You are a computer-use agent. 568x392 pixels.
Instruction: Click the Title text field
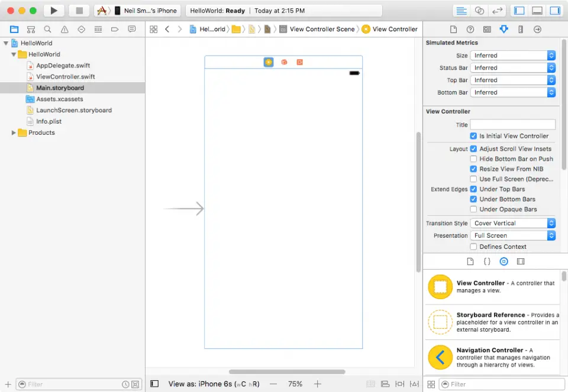pos(512,125)
